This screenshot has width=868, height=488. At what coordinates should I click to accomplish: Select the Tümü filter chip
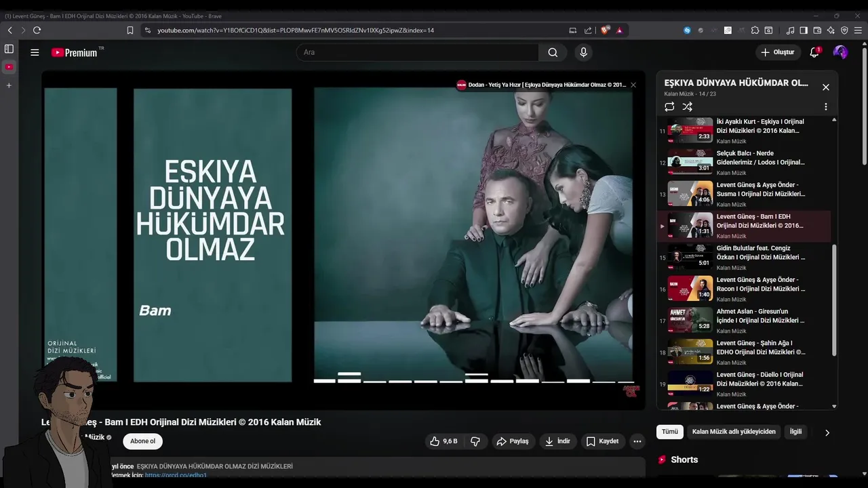point(670,432)
